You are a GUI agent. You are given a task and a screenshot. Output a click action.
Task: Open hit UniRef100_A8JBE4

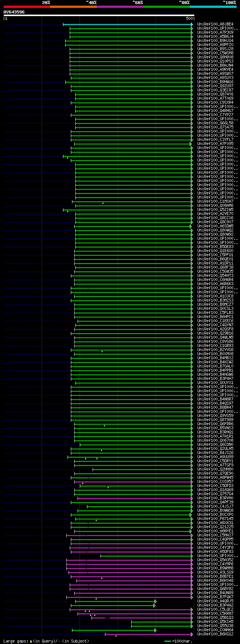point(215,24)
